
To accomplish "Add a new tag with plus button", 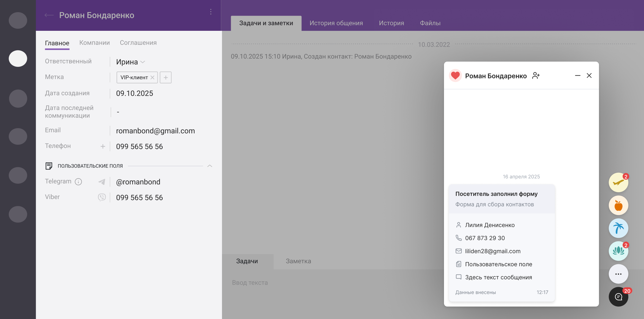I will (166, 78).
